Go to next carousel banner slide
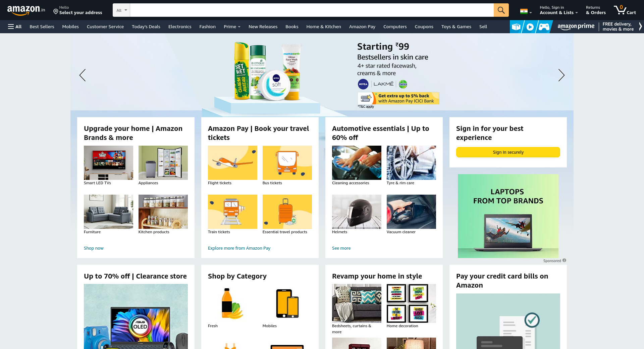This screenshot has height=349, width=644. coord(561,75)
